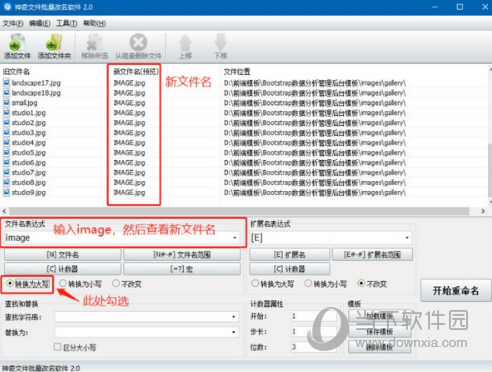Click the horizontal scrollbar right arrow

(483, 211)
